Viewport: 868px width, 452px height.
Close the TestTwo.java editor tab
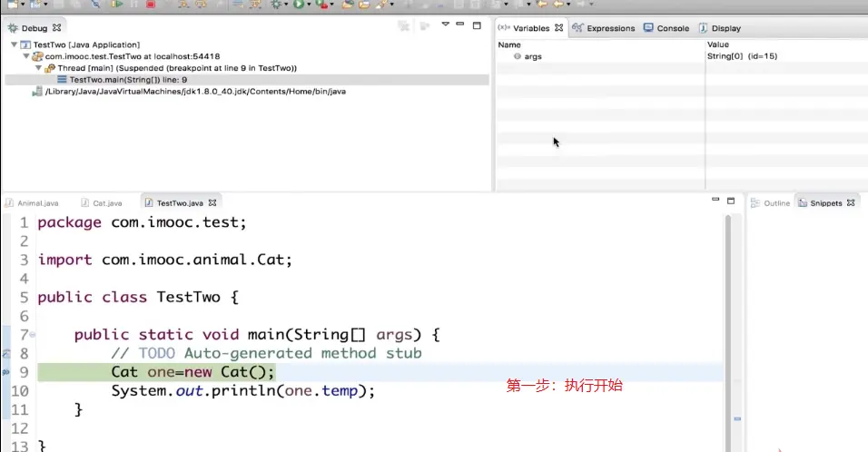tap(212, 203)
